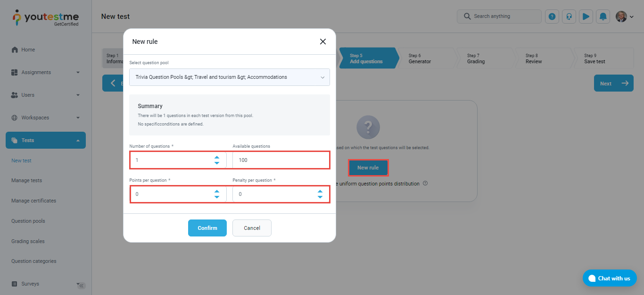
Task: Click the Tests sidebar icon
Action: point(15,140)
